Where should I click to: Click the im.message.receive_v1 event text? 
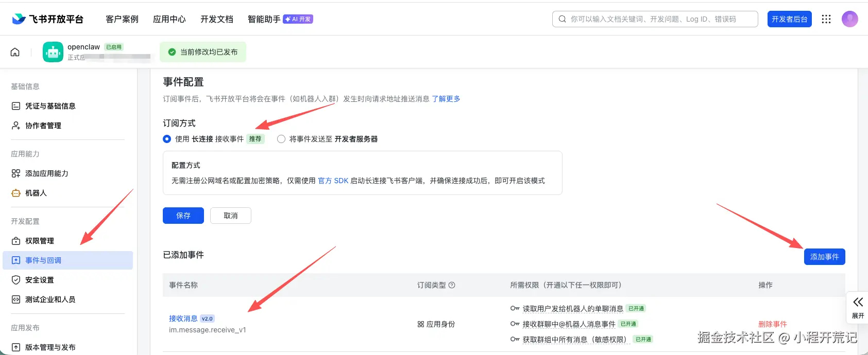[208, 330]
